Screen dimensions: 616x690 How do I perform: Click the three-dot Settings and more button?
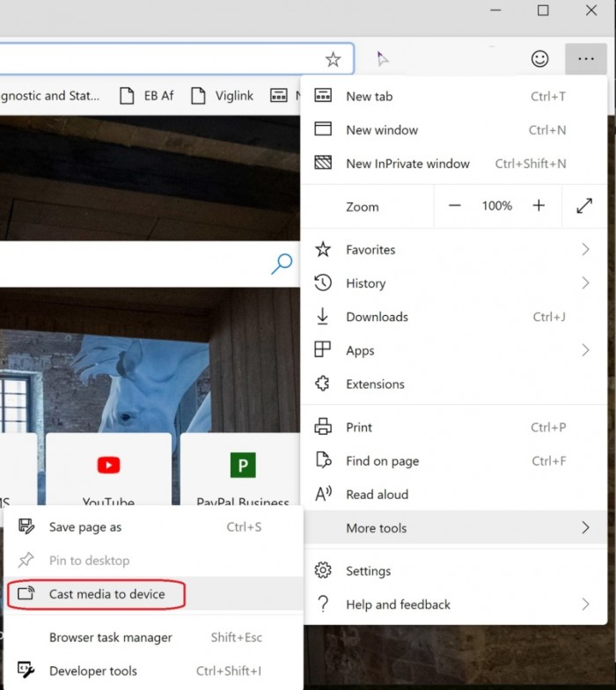tap(586, 59)
